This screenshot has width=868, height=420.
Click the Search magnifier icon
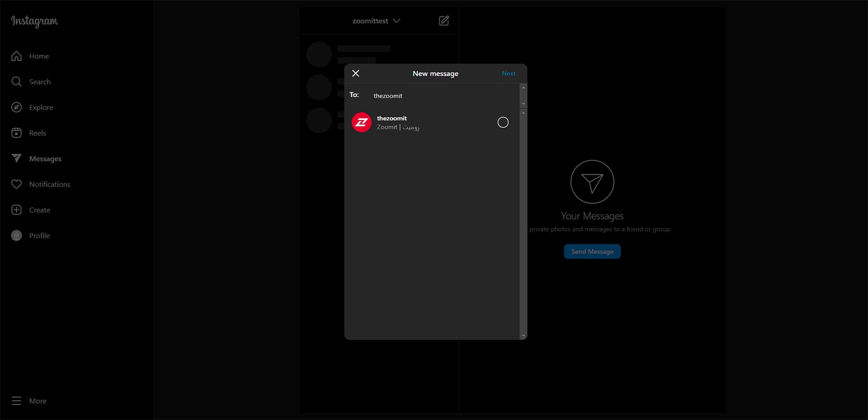16,81
